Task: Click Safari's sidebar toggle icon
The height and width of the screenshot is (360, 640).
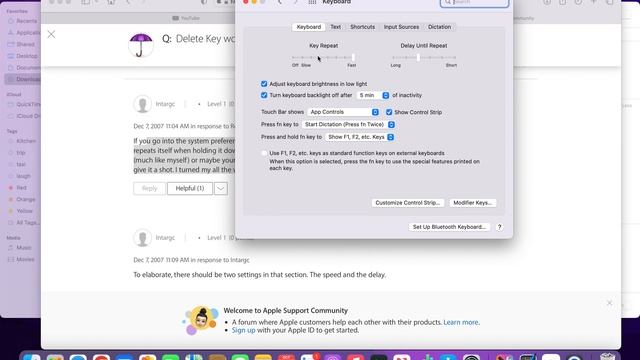Action: 86,2
